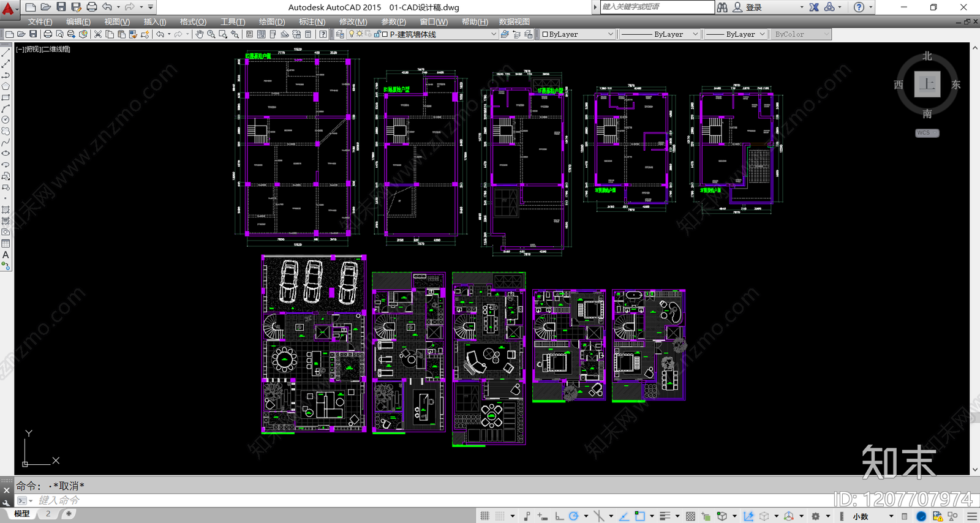Open the 绘图(D) menu
Screen dimensions: 980x523
272,21
